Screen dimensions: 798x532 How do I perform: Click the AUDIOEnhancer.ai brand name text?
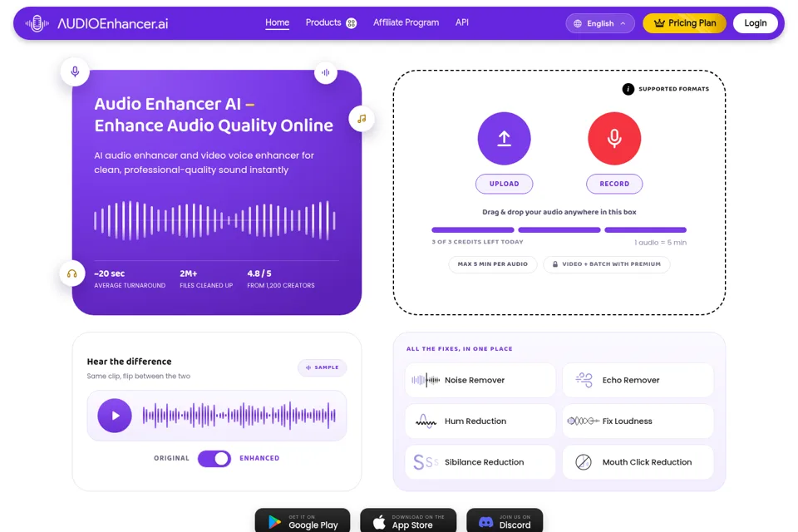(x=112, y=23)
